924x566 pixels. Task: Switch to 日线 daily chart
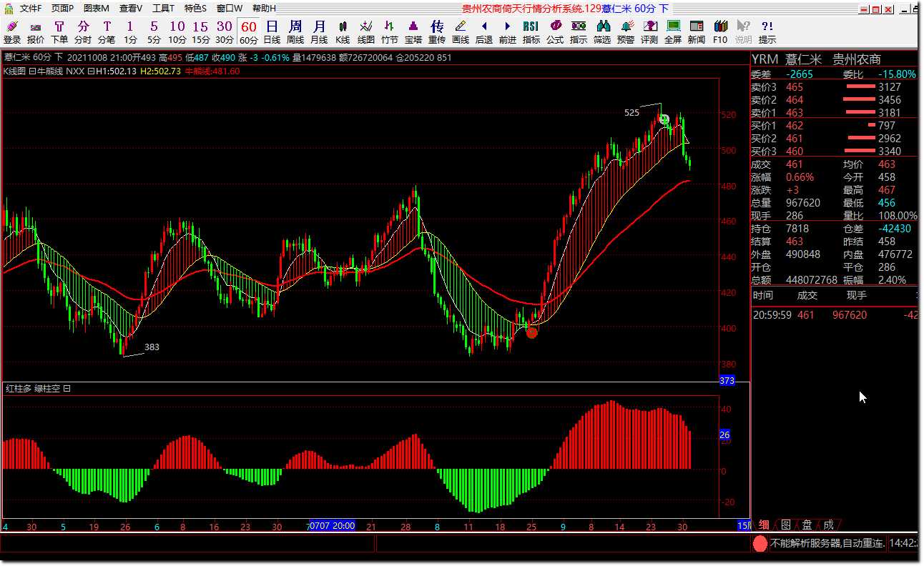click(x=272, y=32)
